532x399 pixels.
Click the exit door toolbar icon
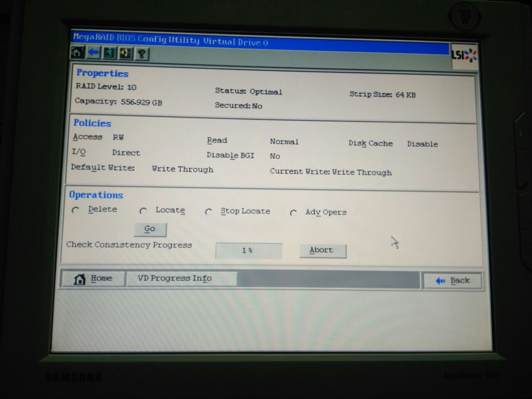[109, 53]
